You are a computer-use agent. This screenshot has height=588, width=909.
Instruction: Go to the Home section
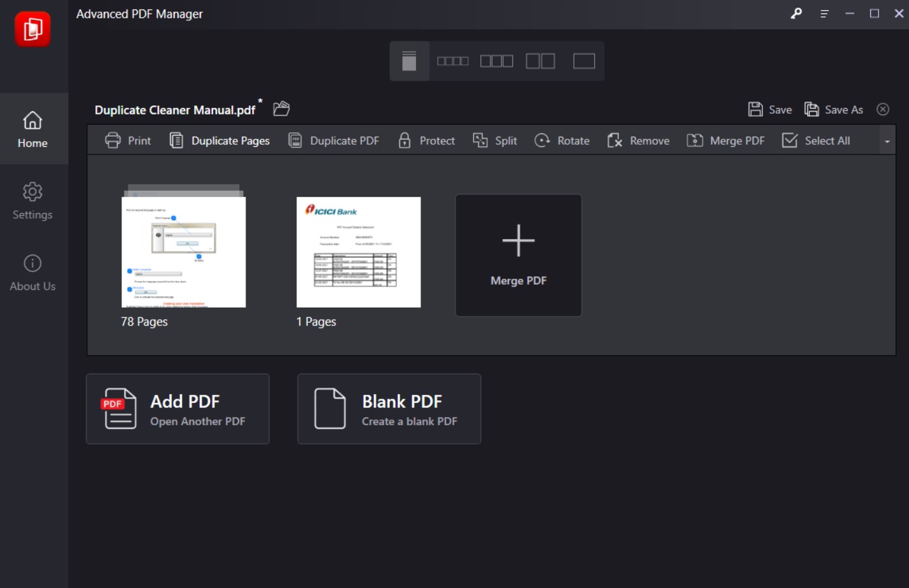point(32,129)
